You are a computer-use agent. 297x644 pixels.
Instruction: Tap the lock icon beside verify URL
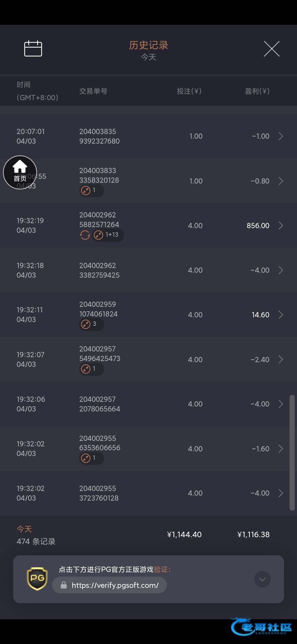point(64,585)
